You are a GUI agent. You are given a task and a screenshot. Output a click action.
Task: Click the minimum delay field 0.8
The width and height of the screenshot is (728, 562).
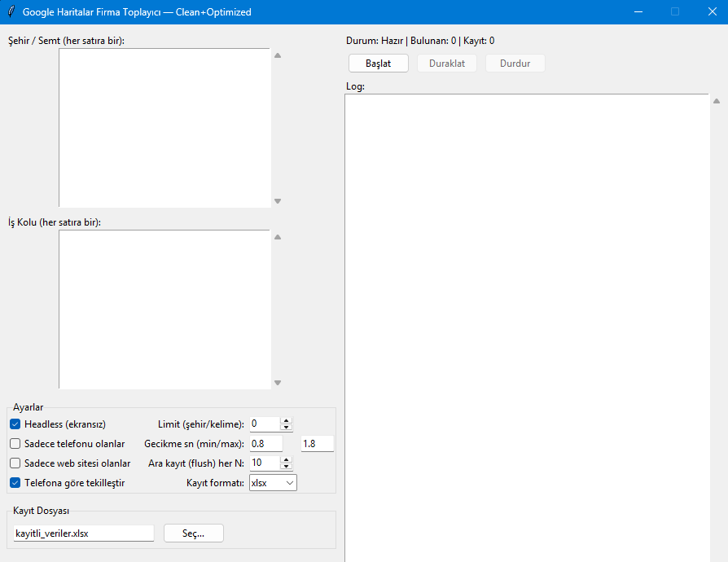tap(266, 444)
